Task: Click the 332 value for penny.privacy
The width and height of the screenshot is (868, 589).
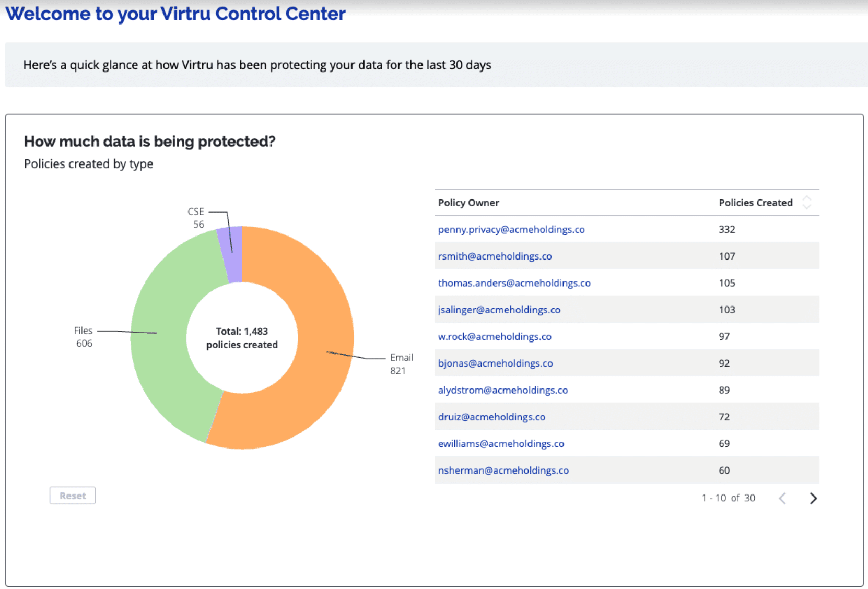Action: 726,229
